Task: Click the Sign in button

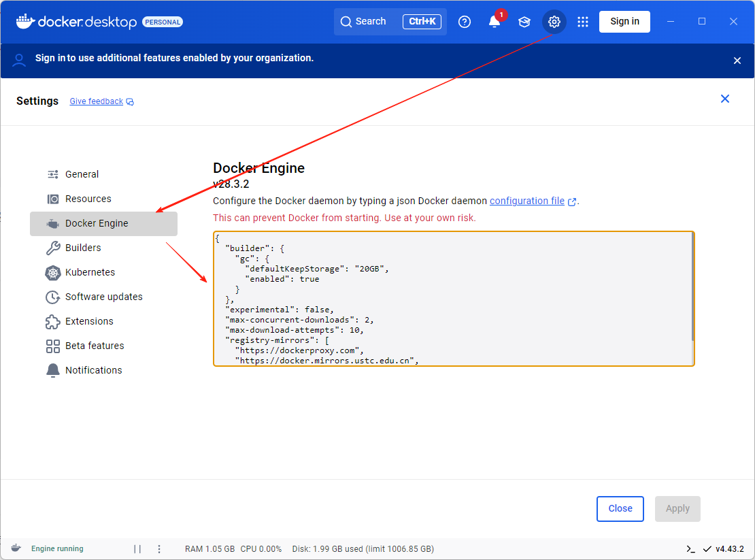Action: [x=624, y=22]
